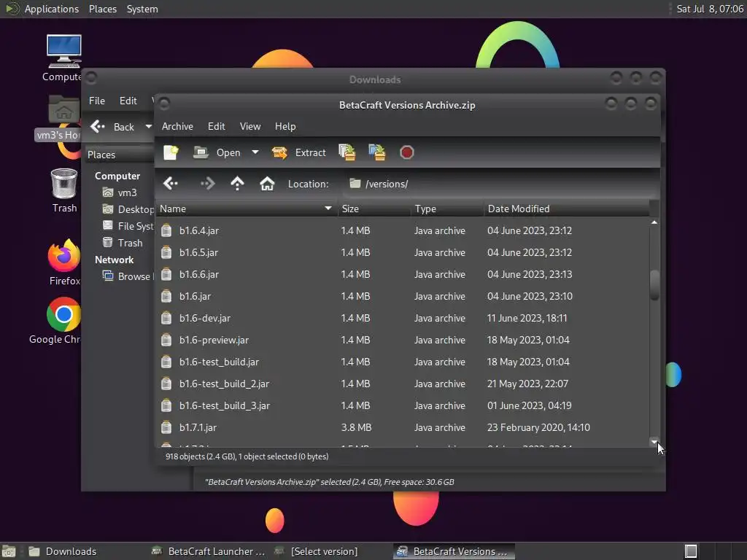Open the System menu in top panel
Image resolution: width=747 pixels, height=560 pixels.
[x=142, y=9]
